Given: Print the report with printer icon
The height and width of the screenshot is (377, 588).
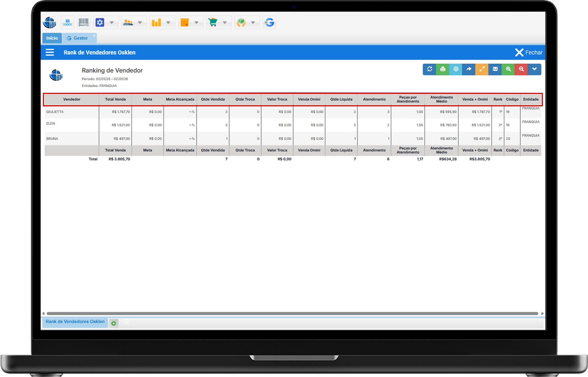Looking at the screenshot, I should point(443,69).
